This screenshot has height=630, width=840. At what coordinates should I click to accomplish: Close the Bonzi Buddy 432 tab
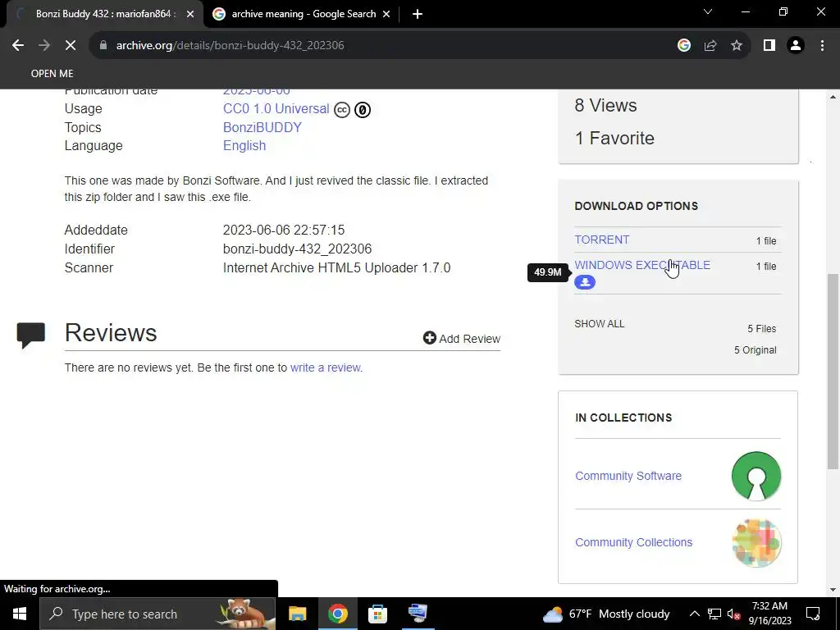coord(190,14)
